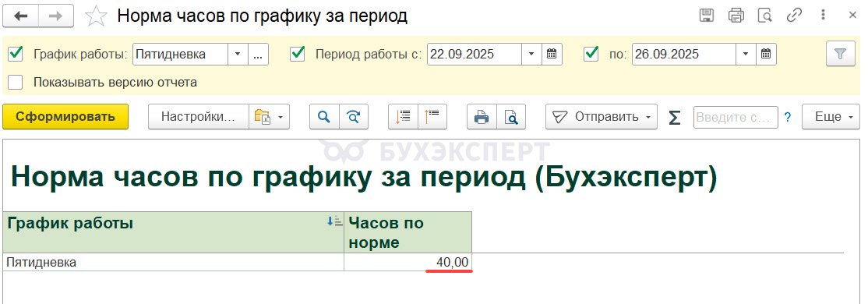Click the save diskette icon in title bar

(707, 16)
